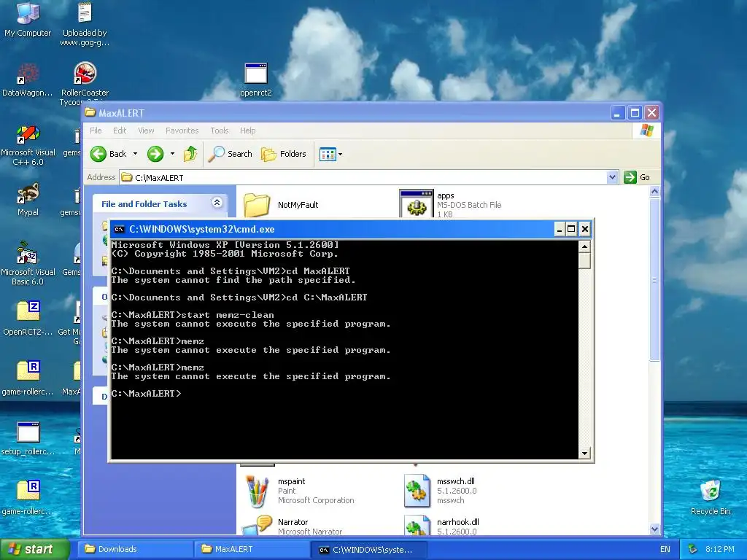
Task: Click the cmd window scroll down arrow
Action: pos(584,453)
